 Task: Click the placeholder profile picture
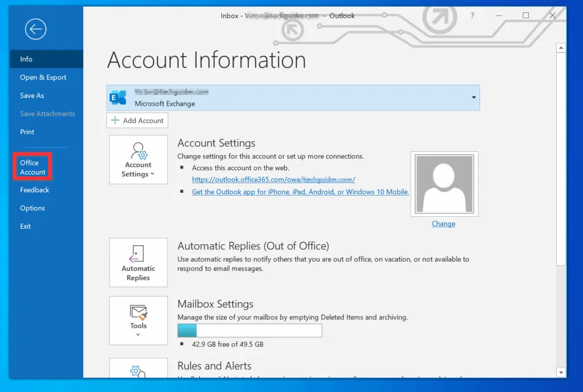click(444, 183)
